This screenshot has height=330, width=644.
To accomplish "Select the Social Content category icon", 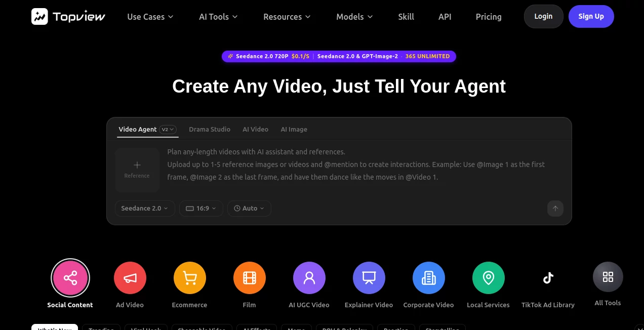I will tap(70, 278).
